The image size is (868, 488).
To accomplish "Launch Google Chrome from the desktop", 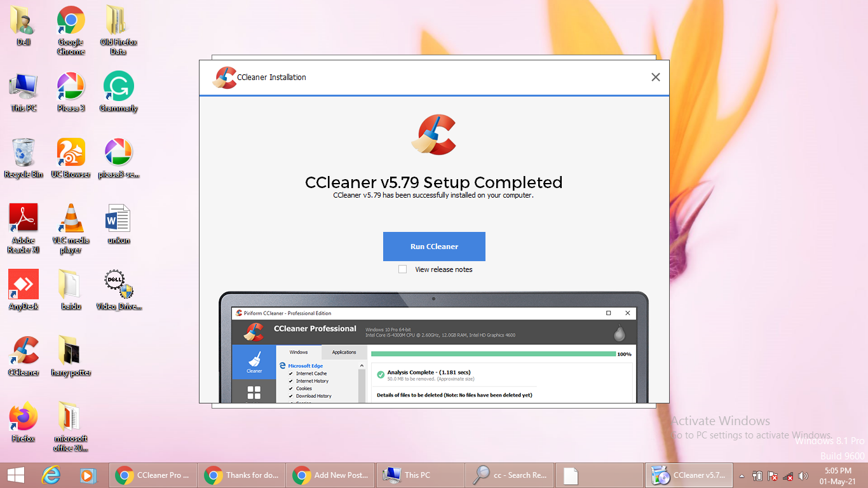I will pos(71,30).
